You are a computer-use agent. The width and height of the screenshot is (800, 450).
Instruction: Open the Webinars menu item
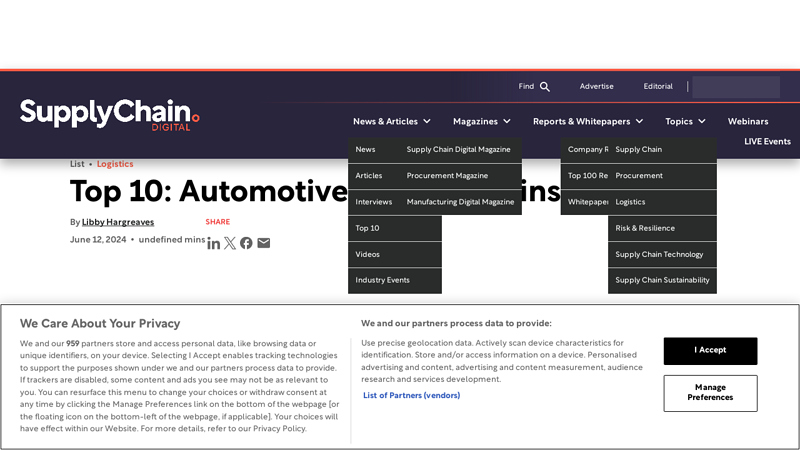748,121
